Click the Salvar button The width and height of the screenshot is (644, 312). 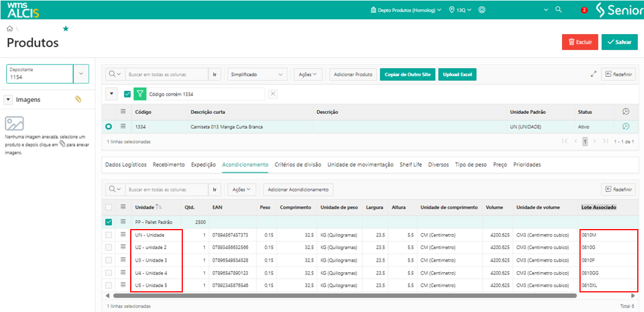[x=619, y=42]
